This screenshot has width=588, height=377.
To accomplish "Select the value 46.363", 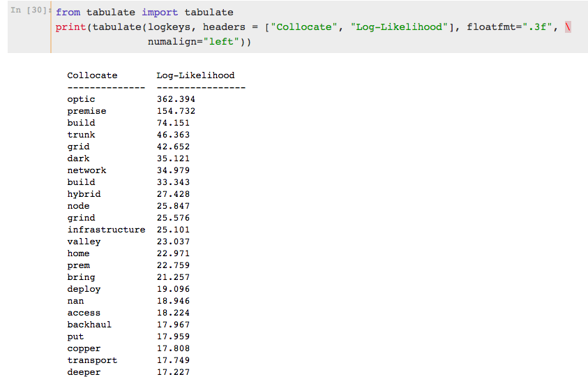I will pos(173,135).
